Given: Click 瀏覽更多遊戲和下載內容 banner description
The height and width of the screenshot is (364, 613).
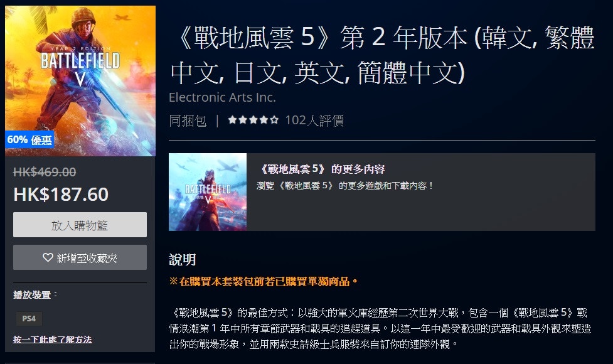Looking at the screenshot, I should (x=345, y=186).
